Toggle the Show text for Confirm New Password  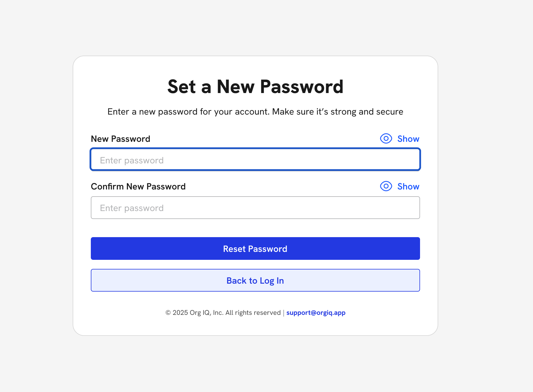point(408,186)
